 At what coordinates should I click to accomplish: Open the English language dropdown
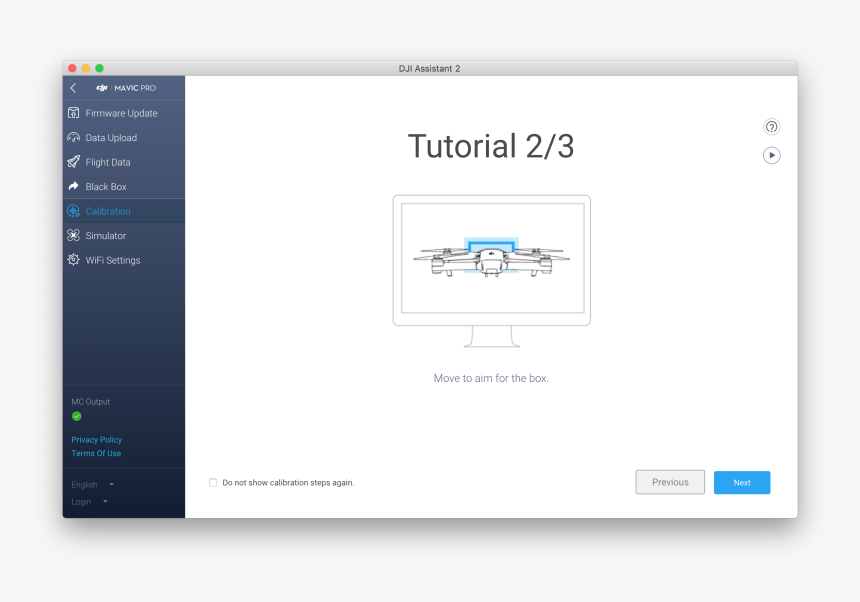point(88,484)
